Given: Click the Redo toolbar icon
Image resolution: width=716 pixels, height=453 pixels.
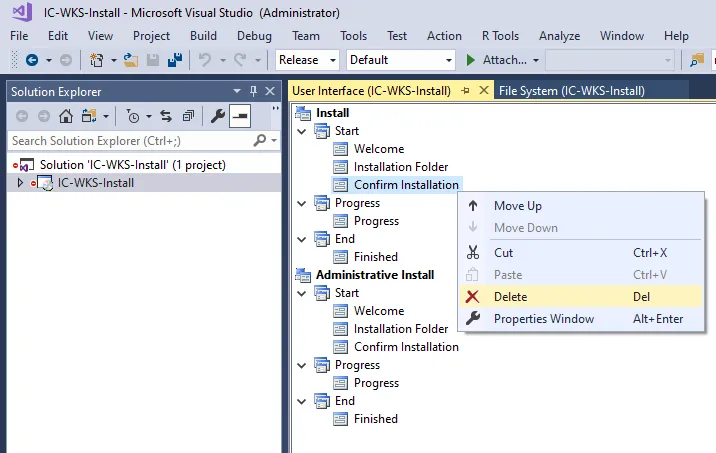Looking at the screenshot, I should (240, 60).
